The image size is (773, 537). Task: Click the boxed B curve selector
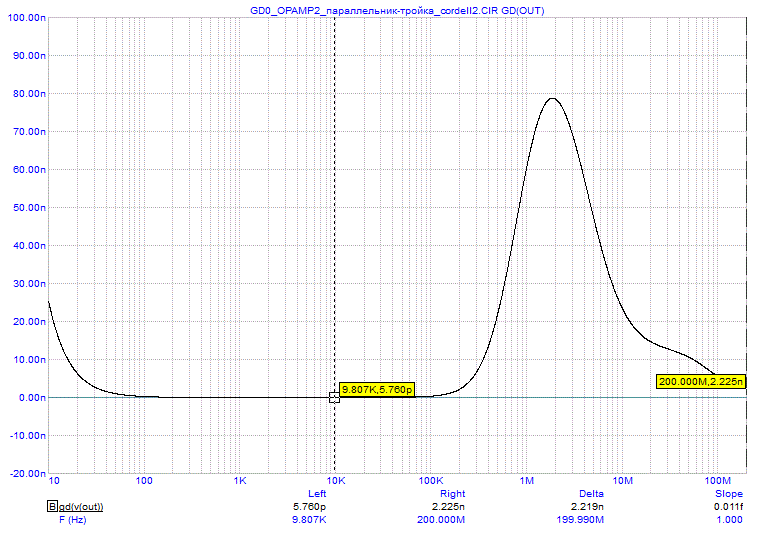pyautogui.click(x=52, y=506)
